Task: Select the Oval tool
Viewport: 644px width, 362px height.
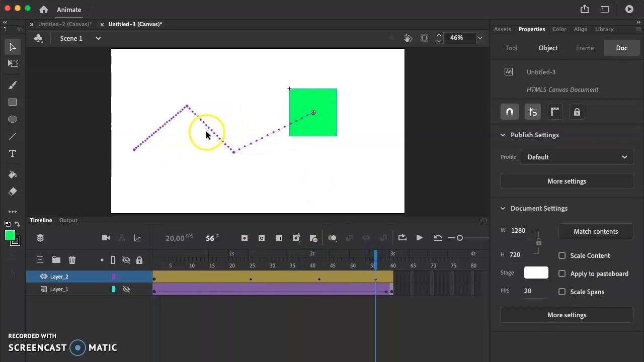Action: [13, 119]
